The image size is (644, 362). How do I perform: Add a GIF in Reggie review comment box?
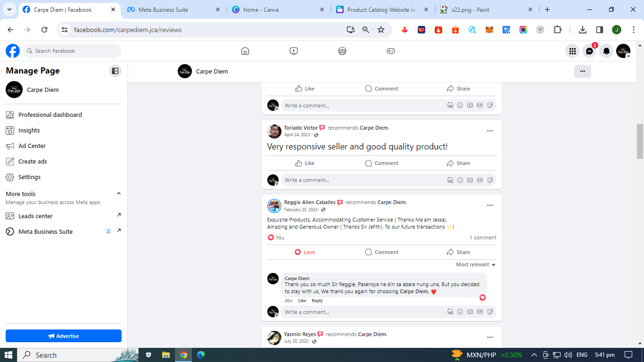pos(480,312)
